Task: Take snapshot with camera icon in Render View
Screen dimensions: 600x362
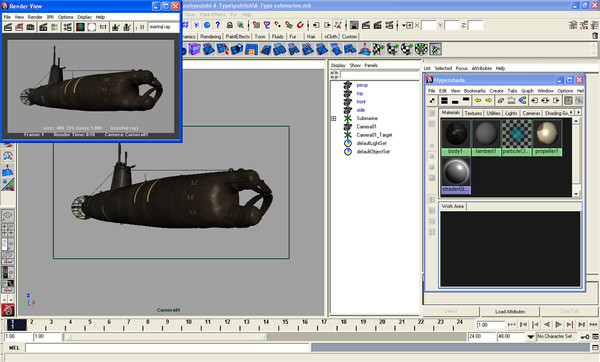Action: 30,27
